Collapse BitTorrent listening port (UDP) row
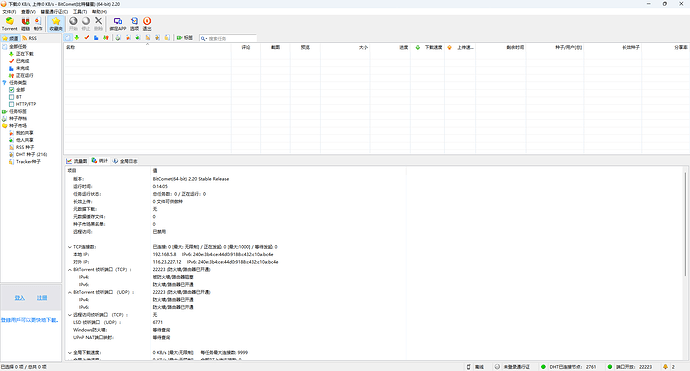 70,292
